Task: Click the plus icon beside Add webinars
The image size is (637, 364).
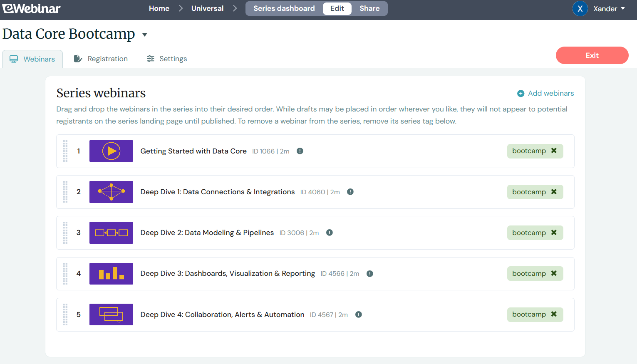Action: point(521,94)
